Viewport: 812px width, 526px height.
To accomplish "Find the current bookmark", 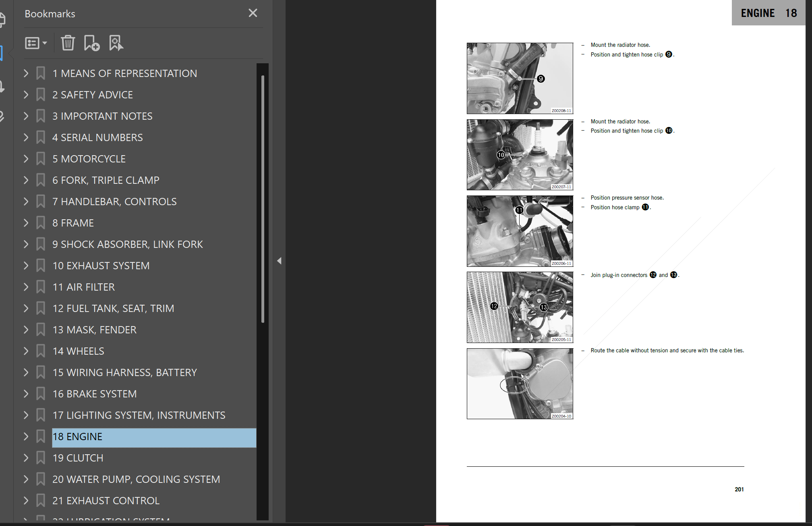I will coord(116,43).
